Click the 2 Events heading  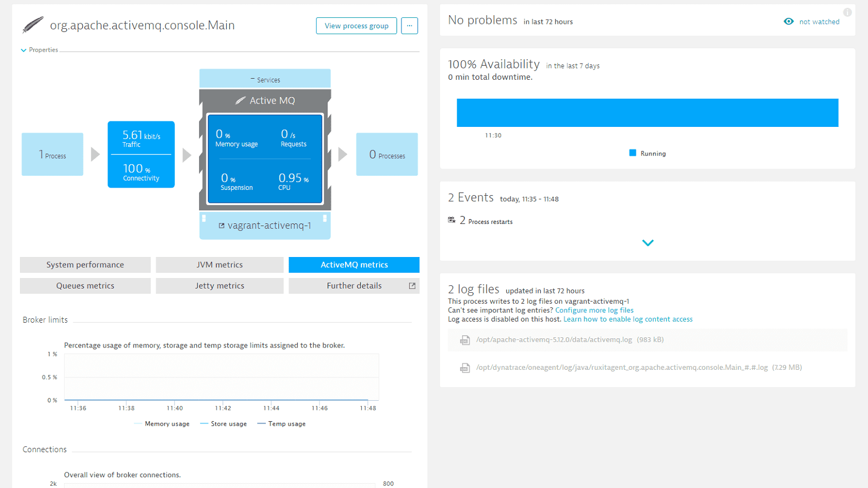(471, 198)
